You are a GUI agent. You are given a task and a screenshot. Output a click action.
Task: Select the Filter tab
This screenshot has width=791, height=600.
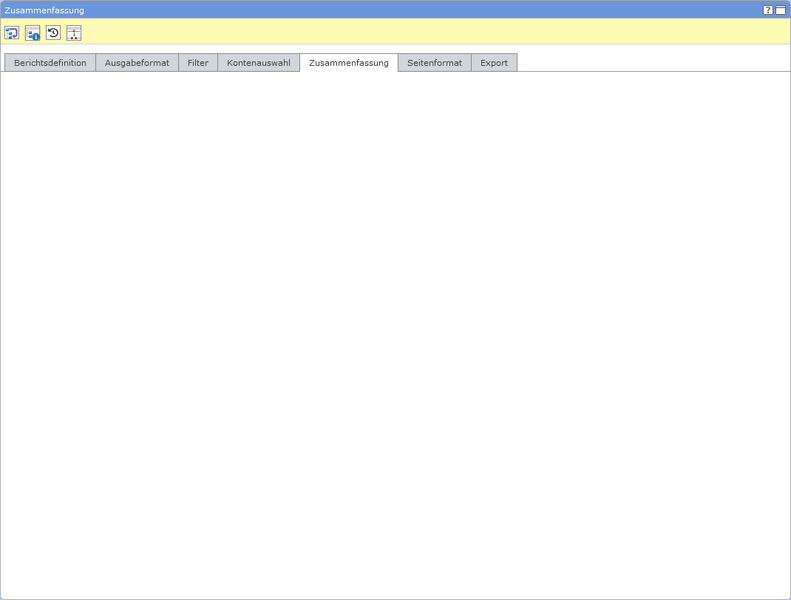198,63
